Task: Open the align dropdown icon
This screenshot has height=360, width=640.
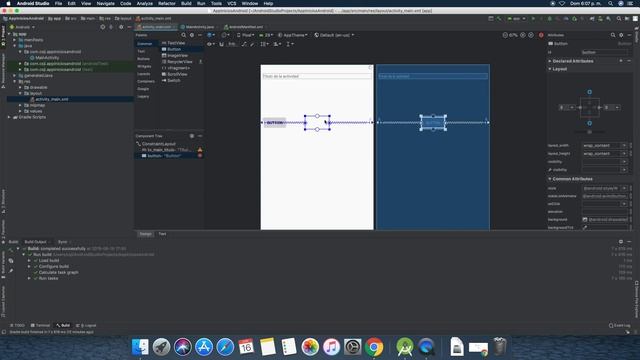Action: [277, 44]
